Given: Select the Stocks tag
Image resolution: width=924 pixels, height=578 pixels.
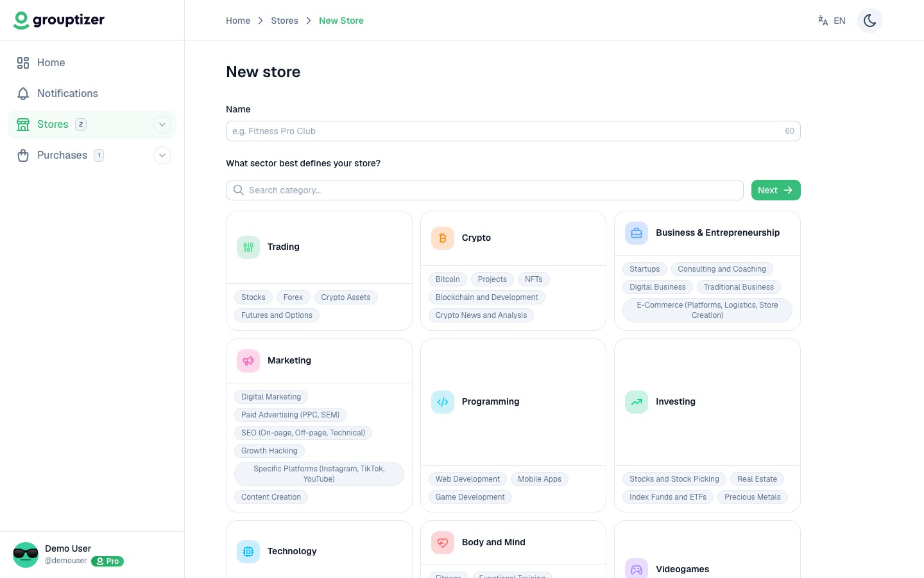Looking at the screenshot, I should (x=253, y=297).
